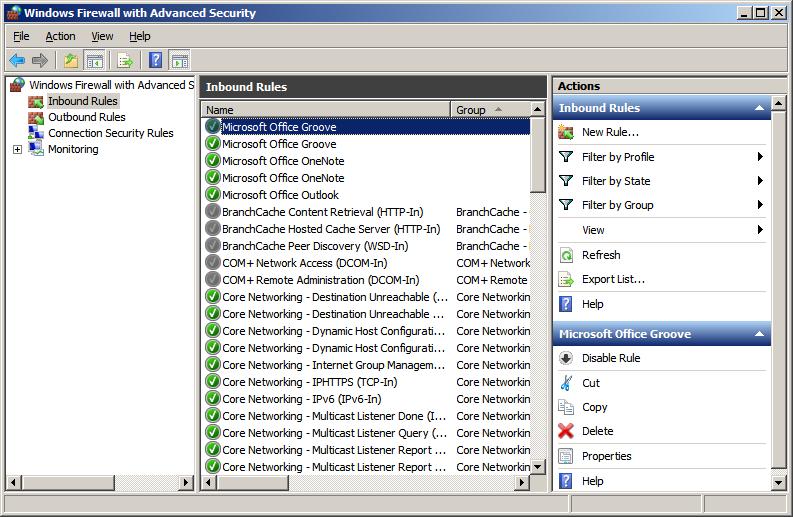Click the rules list horizontal scrollbar right arrow
The height and width of the screenshot is (517, 793).
(522, 483)
